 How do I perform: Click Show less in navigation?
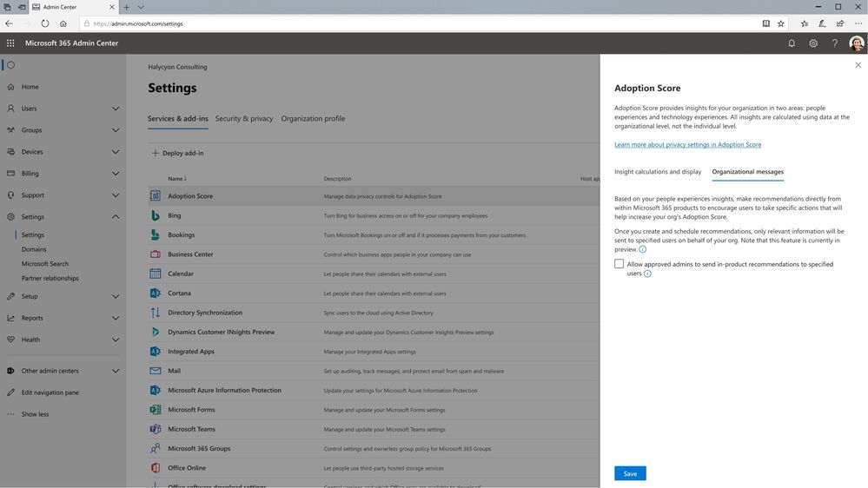click(35, 414)
